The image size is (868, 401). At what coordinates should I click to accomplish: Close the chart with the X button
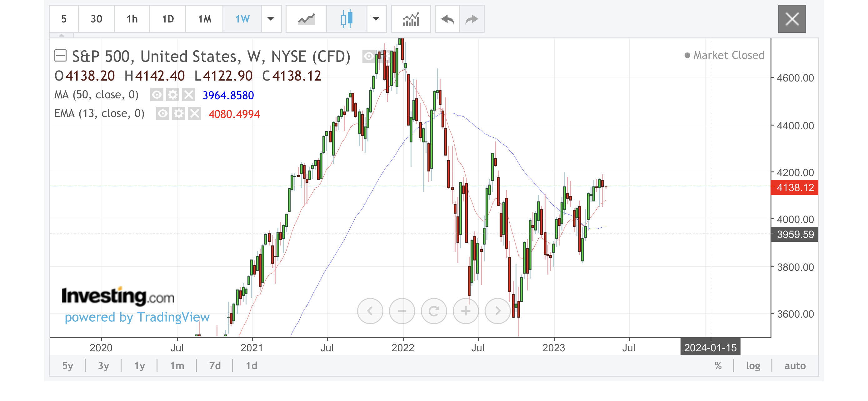tap(792, 19)
